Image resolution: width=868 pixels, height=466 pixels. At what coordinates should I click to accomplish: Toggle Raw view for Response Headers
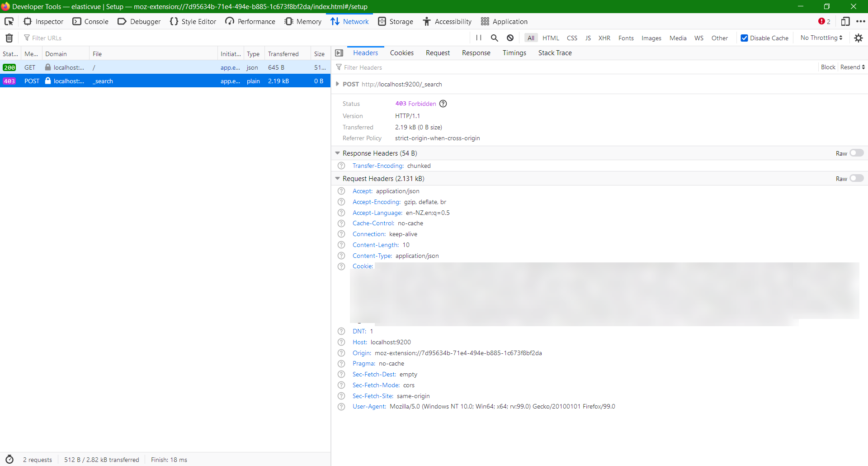(857, 153)
